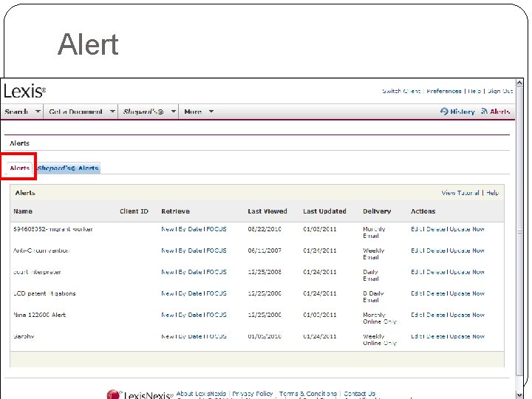The height and width of the screenshot is (399, 532).
Task: Open the Get a Document menu
Action: [75, 112]
